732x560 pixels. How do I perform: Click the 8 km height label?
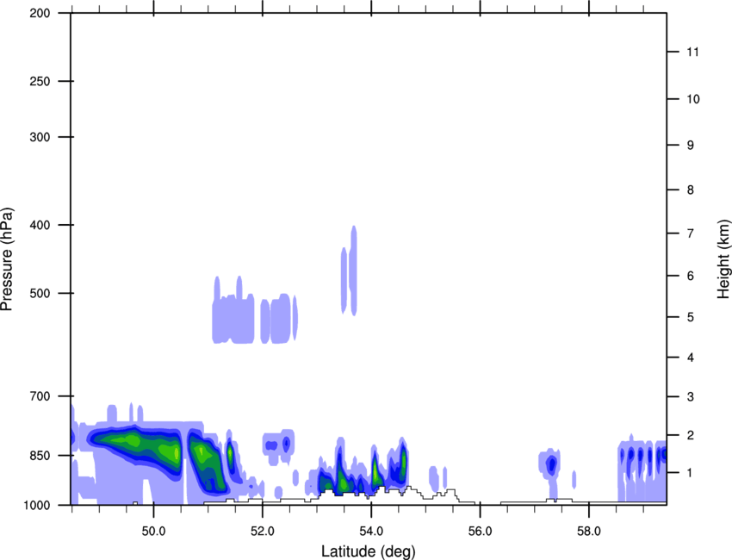tap(691, 190)
